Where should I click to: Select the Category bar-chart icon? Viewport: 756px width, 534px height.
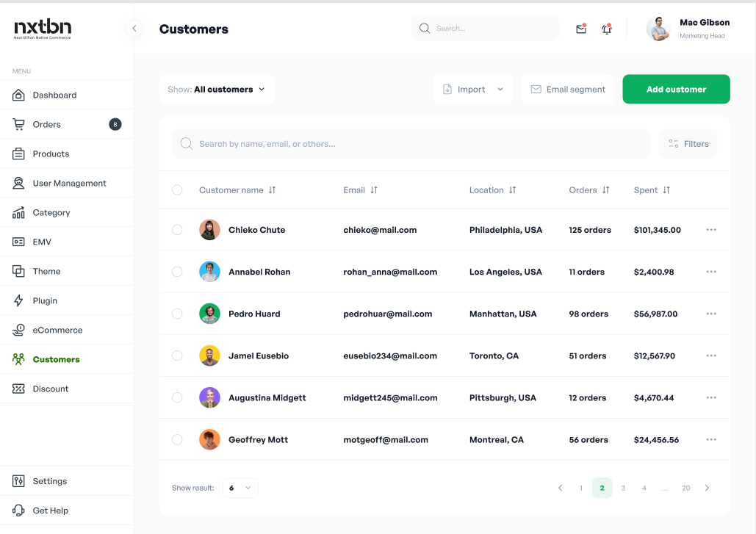[x=18, y=212]
